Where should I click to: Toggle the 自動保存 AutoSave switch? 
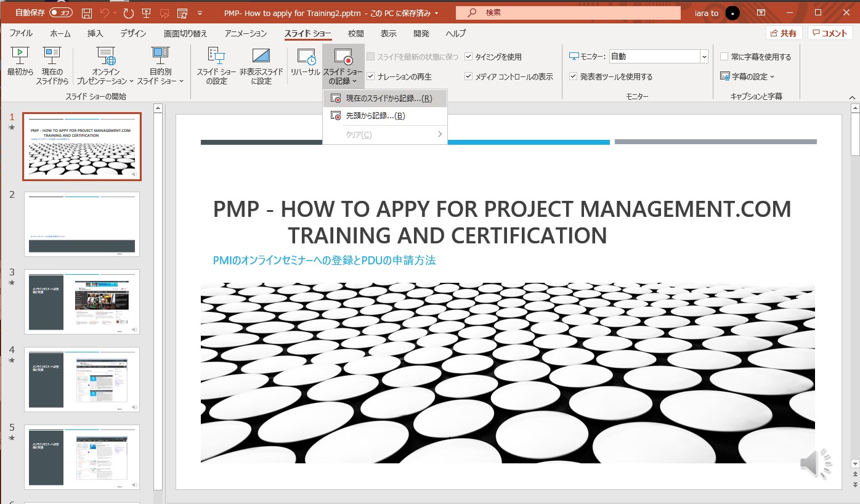pyautogui.click(x=60, y=13)
